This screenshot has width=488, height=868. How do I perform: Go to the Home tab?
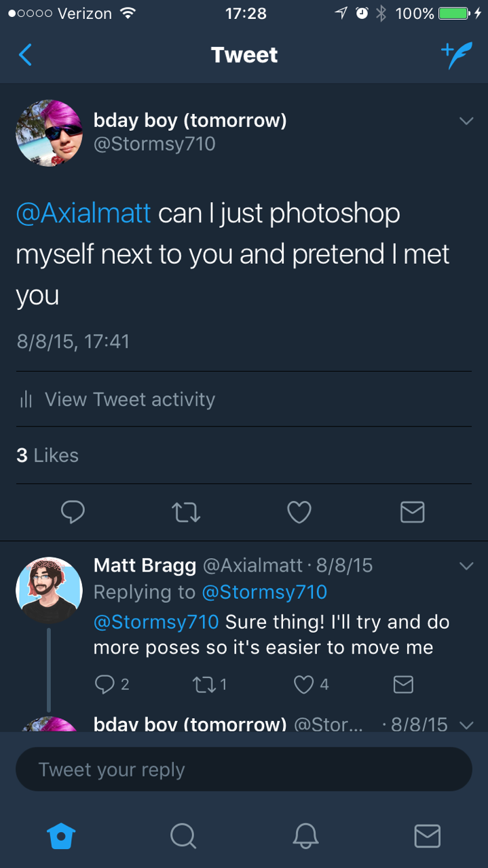61,836
